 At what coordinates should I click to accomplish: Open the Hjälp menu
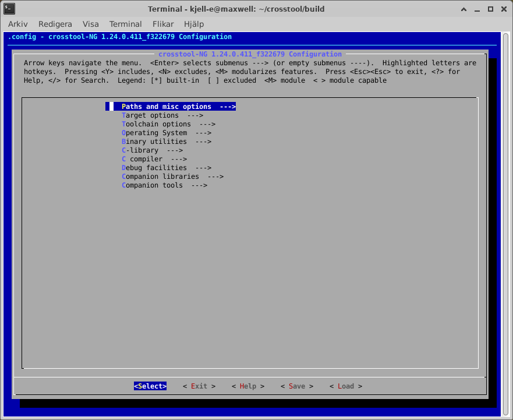click(x=194, y=24)
